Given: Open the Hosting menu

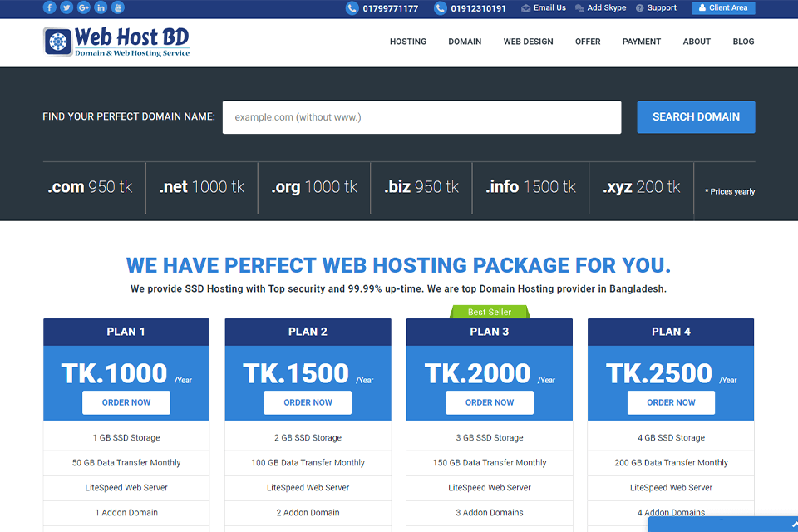Looking at the screenshot, I should click(408, 42).
